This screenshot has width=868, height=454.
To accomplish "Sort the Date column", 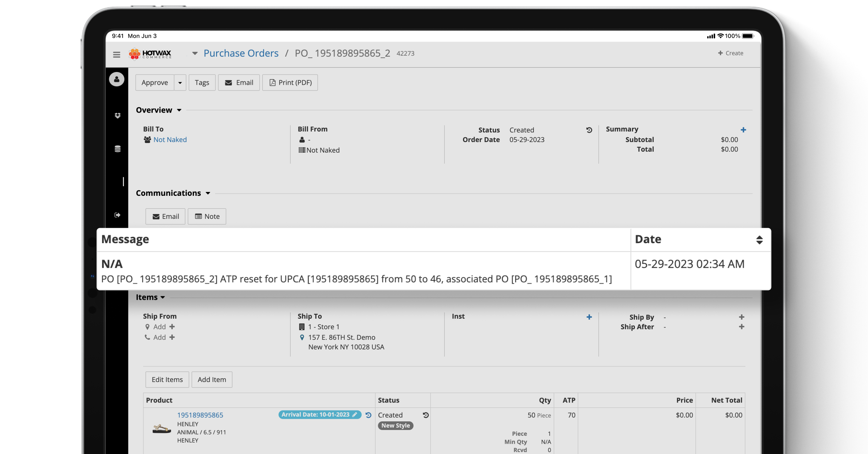I will click(x=759, y=240).
